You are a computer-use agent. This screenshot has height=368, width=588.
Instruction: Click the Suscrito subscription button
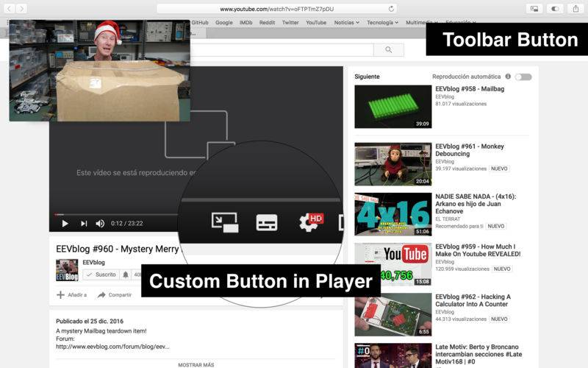coord(100,275)
